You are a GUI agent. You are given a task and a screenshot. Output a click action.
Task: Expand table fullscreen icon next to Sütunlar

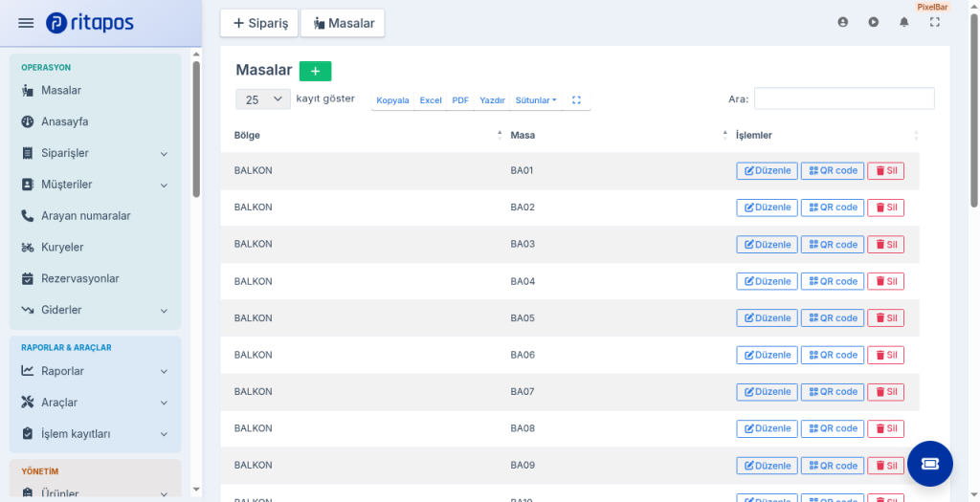point(576,99)
